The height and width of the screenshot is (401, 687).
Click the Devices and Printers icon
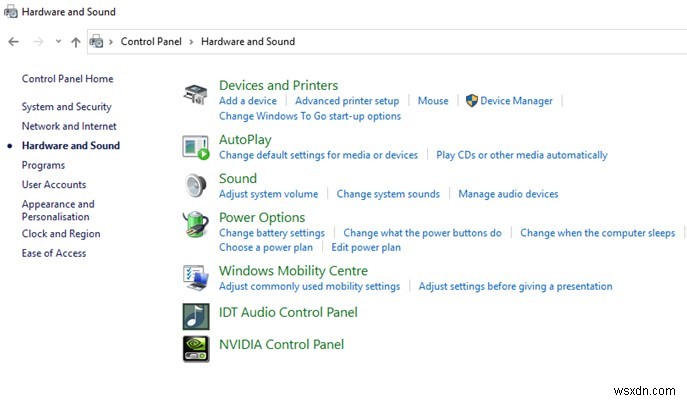pos(196,94)
